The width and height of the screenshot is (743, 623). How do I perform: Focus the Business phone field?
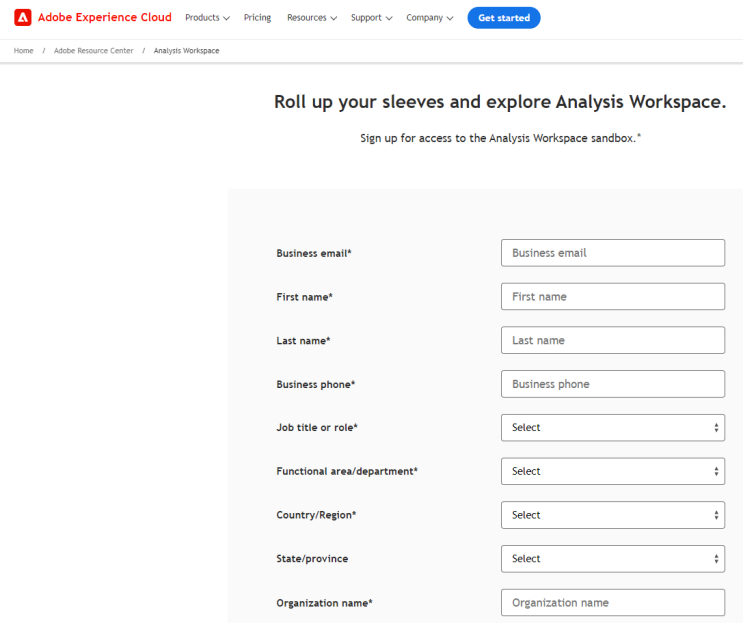(613, 384)
